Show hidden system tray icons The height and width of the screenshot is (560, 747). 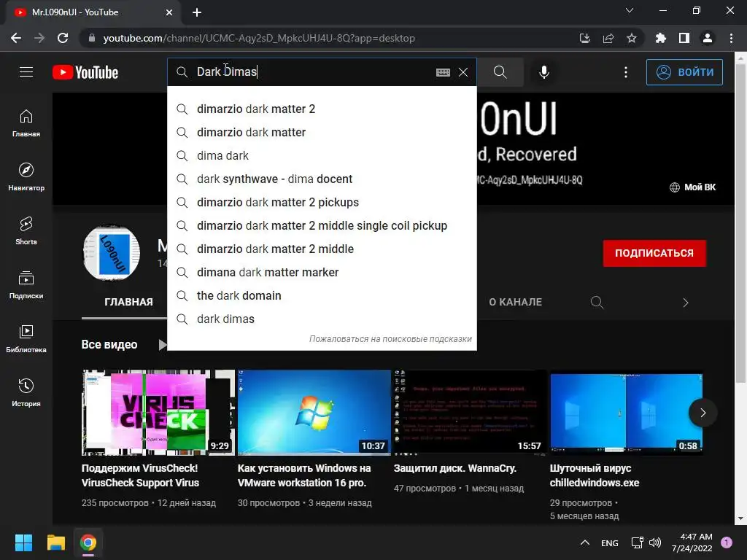coord(585,542)
